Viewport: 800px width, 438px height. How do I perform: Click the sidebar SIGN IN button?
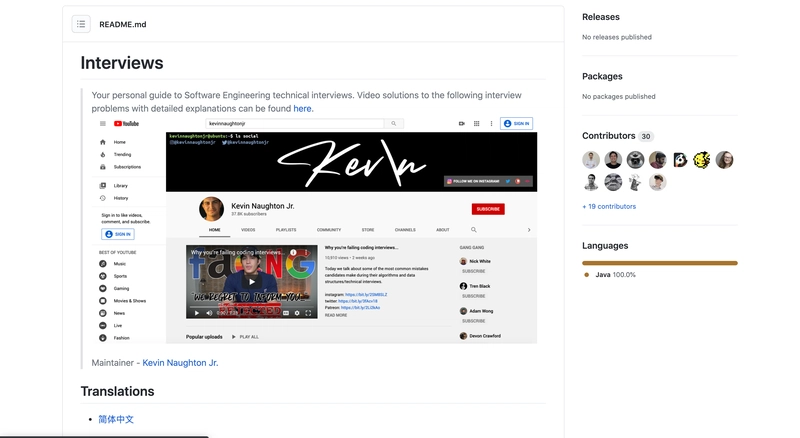[118, 234]
